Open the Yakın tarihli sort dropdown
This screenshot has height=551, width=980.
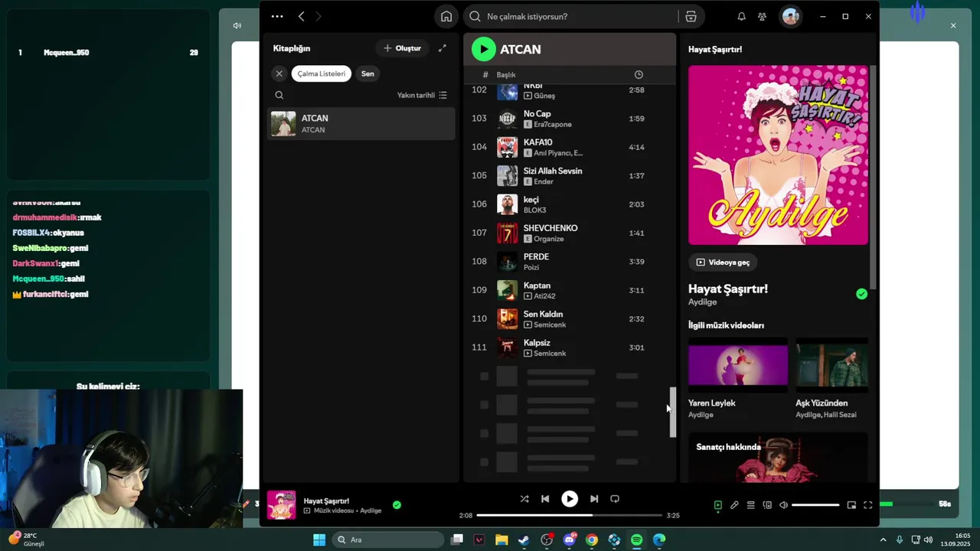point(422,95)
